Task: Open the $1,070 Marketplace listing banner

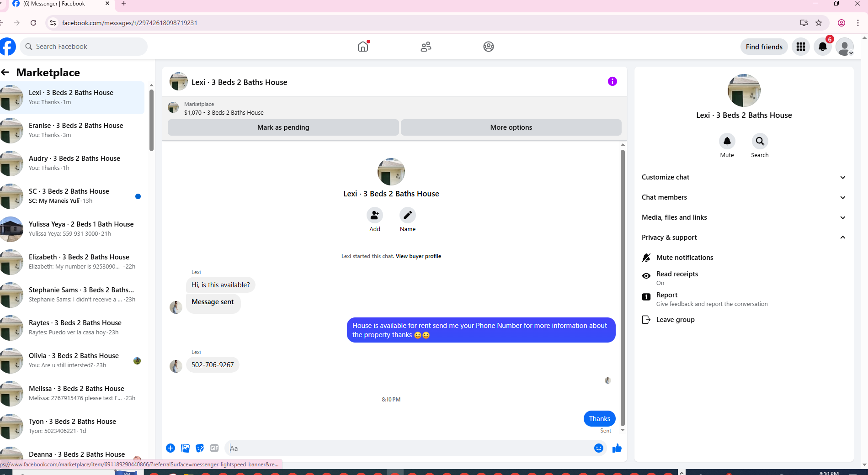Action: click(394, 108)
